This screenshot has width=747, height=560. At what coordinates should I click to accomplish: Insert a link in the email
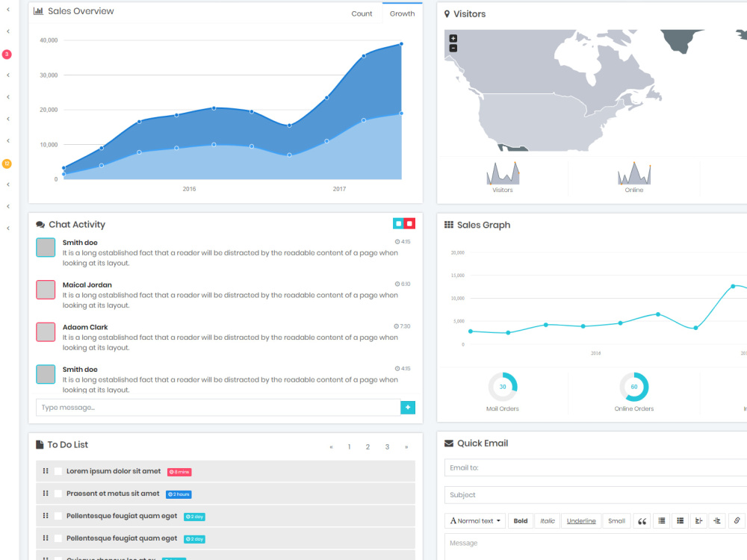pyautogui.click(x=737, y=521)
